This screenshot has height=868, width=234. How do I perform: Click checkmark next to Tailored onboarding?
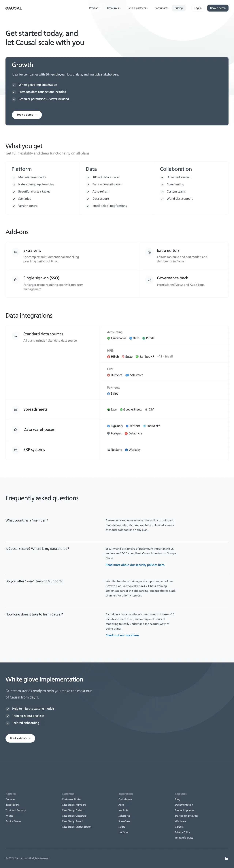pos(8,723)
